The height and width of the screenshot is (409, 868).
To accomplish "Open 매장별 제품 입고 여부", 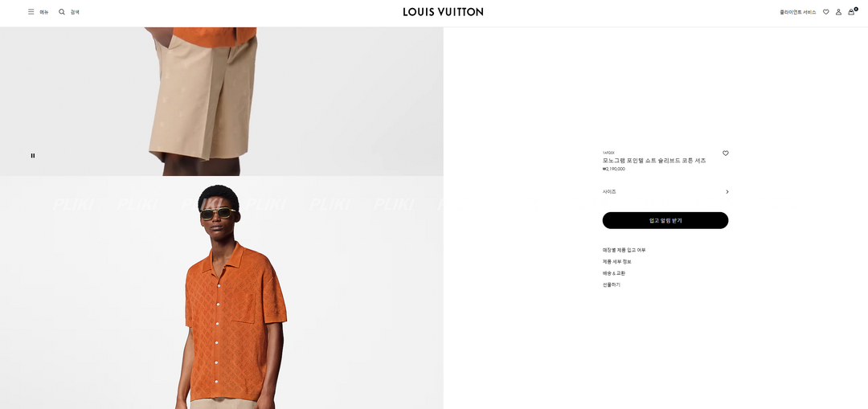I will pyautogui.click(x=624, y=250).
